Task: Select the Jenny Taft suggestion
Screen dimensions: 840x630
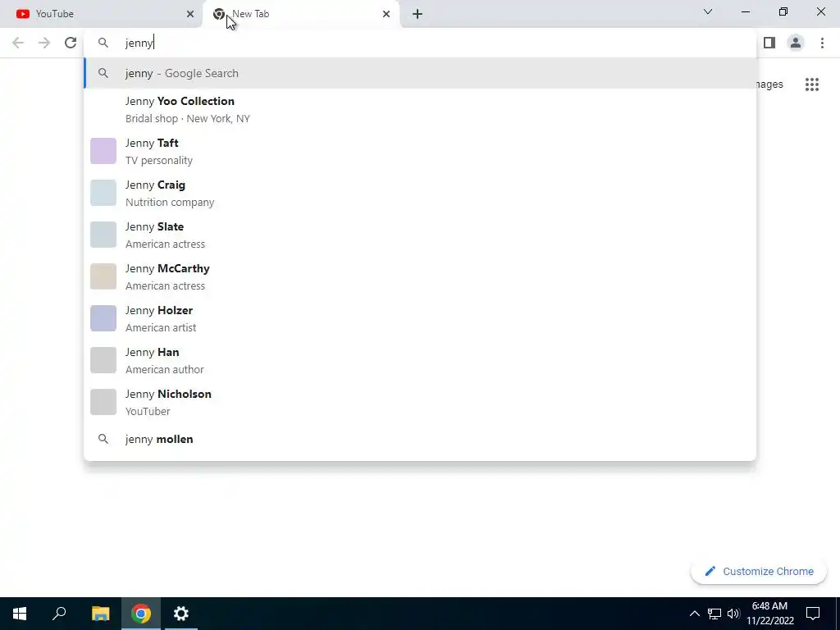Action: pyautogui.click(x=420, y=151)
